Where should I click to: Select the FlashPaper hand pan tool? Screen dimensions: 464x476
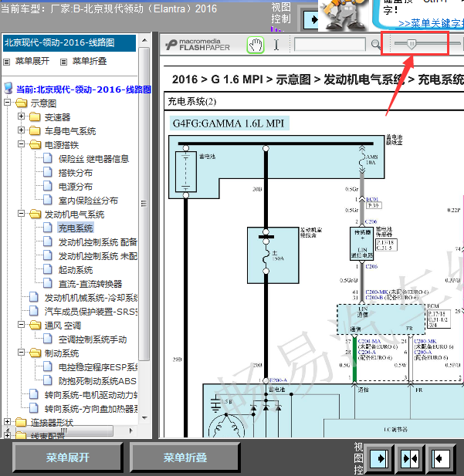point(256,46)
